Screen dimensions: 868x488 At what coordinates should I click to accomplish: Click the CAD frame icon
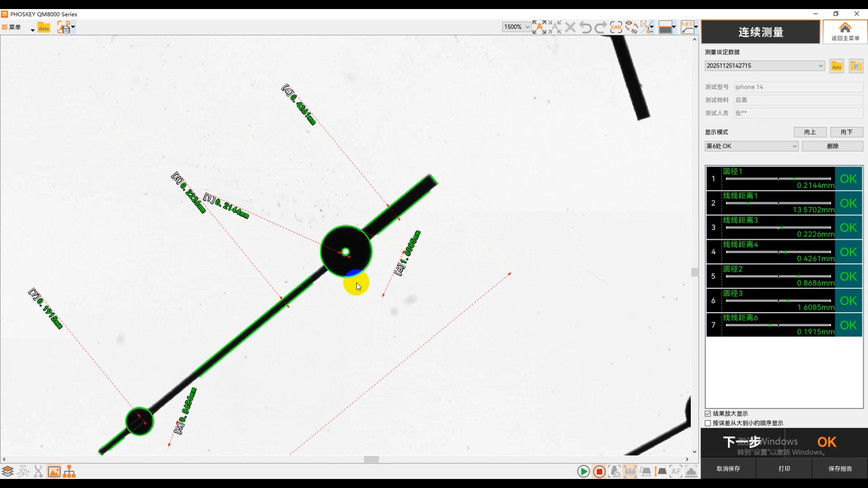click(616, 27)
